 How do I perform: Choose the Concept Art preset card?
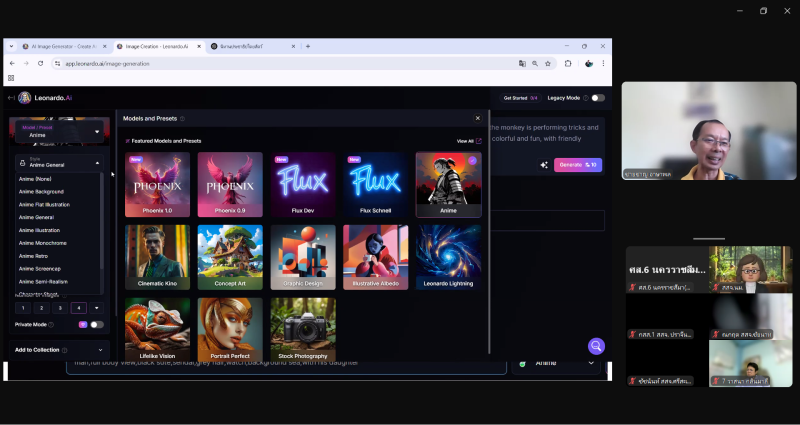230,258
